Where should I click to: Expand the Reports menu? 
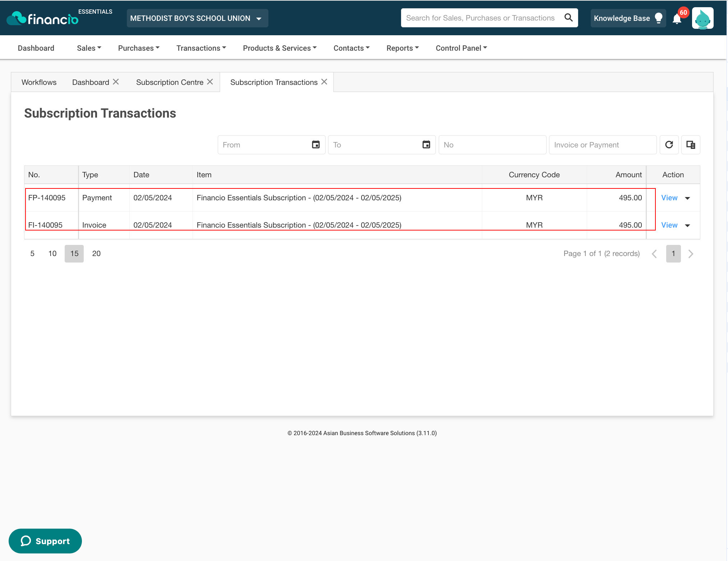pos(402,48)
